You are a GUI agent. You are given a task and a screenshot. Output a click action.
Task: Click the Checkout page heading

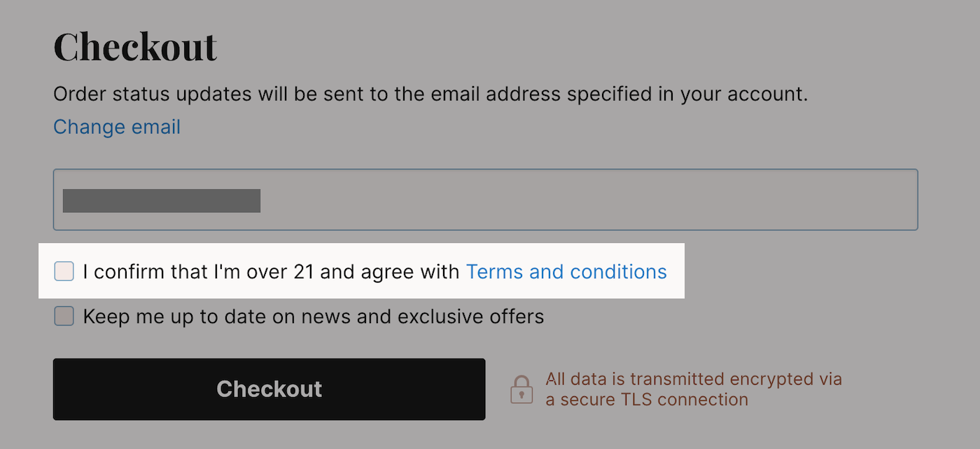pos(135,46)
